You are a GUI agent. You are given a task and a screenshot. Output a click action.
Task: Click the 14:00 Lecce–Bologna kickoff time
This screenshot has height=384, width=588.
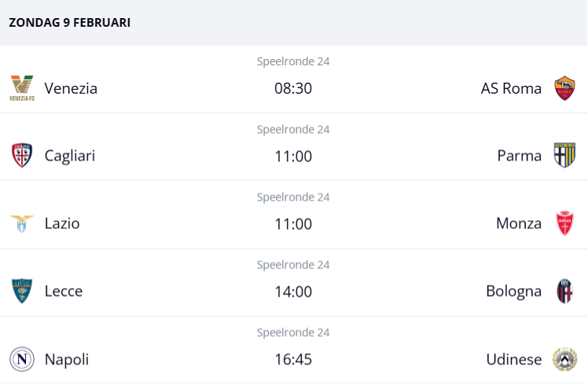click(x=293, y=291)
